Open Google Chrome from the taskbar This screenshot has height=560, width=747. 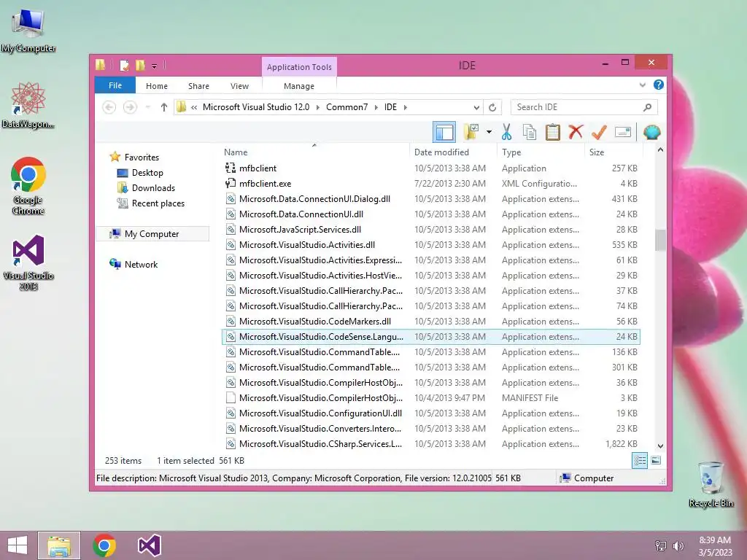click(x=104, y=545)
